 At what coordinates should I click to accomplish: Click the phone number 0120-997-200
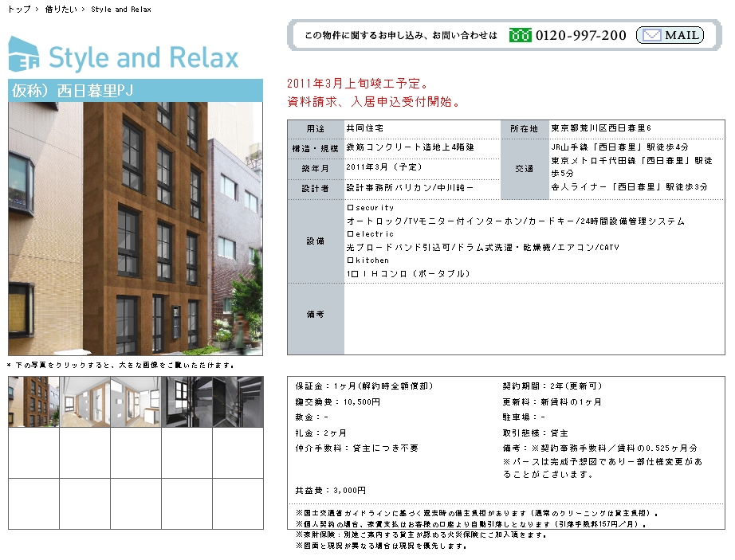click(x=580, y=35)
